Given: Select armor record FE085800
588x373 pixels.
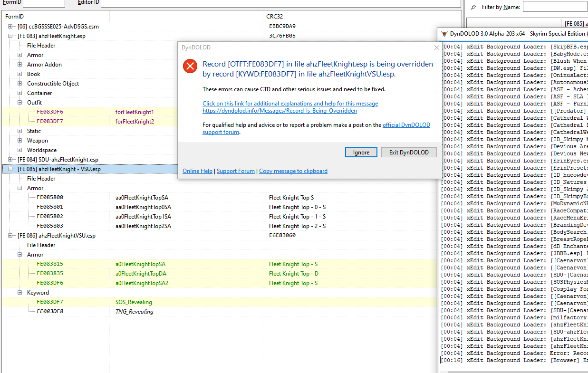Looking at the screenshot, I should 50,198.
